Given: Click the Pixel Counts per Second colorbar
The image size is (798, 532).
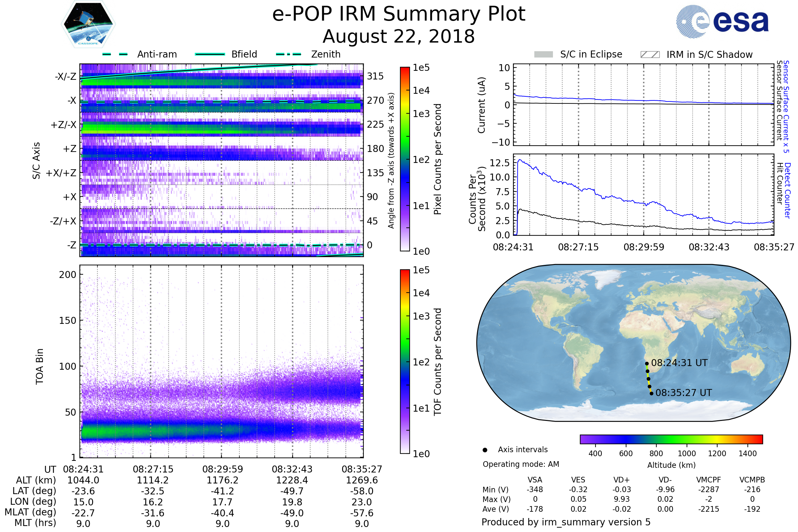Looking at the screenshot, I should 405,159.
